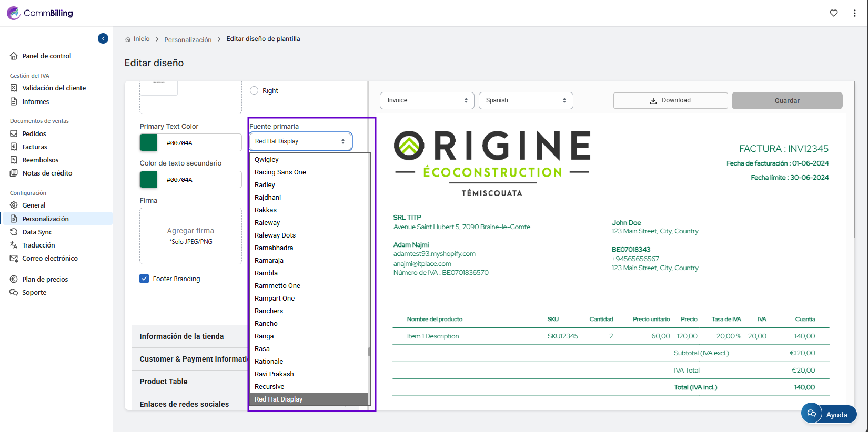Click the Data Sync icon in sidebar
This screenshot has width=868, height=432.
(14, 232)
